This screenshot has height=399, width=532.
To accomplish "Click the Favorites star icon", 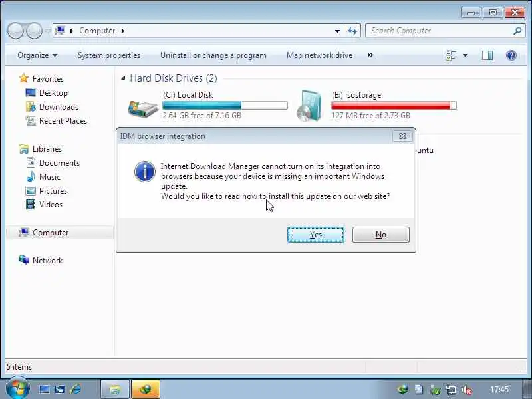I will pos(24,78).
